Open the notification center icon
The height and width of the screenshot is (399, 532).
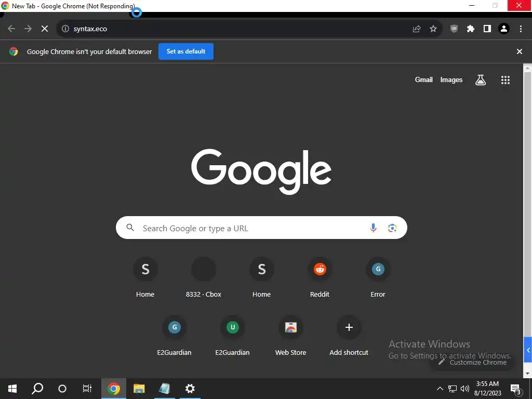tap(516, 389)
